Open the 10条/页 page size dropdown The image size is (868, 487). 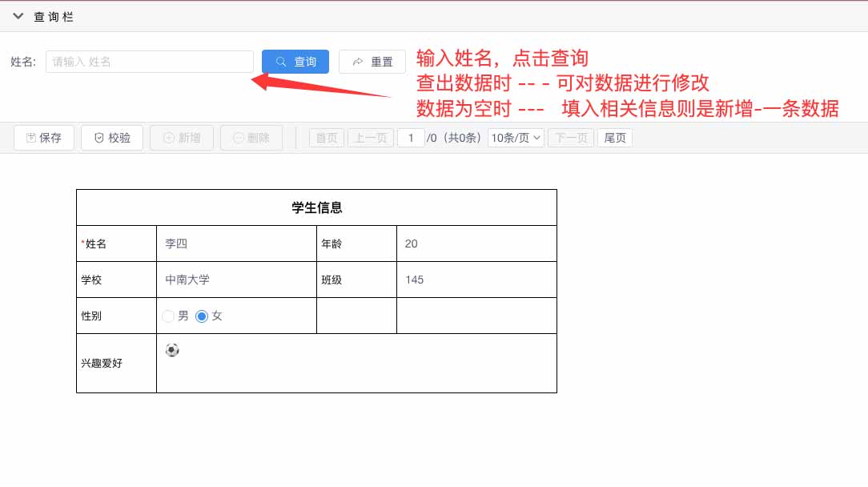click(x=516, y=138)
